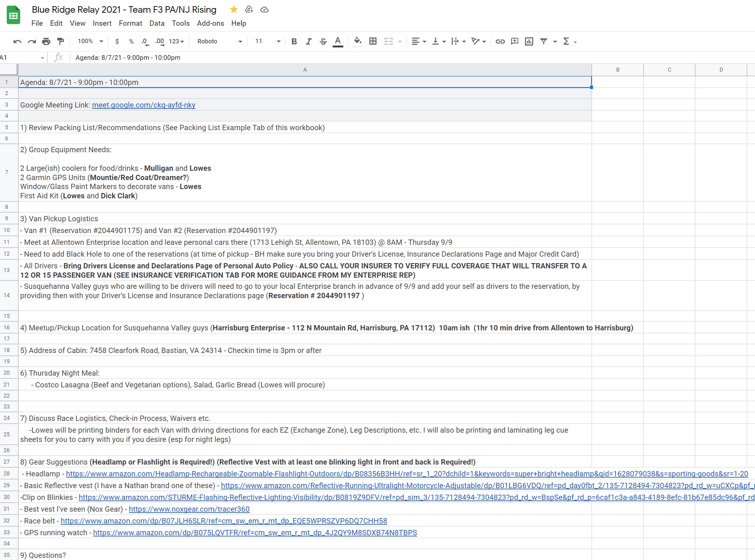The height and width of the screenshot is (560, 755).
Task: Format as percent
Action: (x=131, y=41)
